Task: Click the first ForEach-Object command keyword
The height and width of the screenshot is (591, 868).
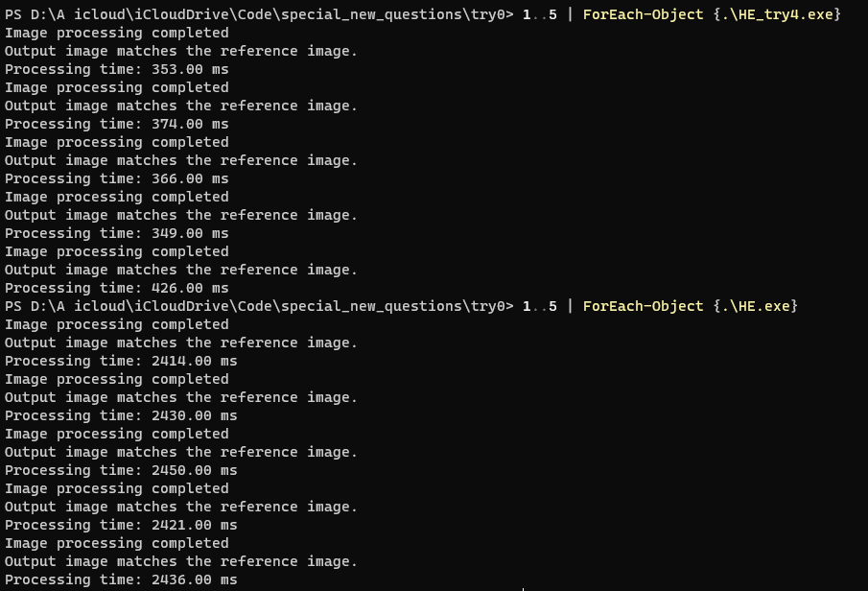Action: point(643,14)
